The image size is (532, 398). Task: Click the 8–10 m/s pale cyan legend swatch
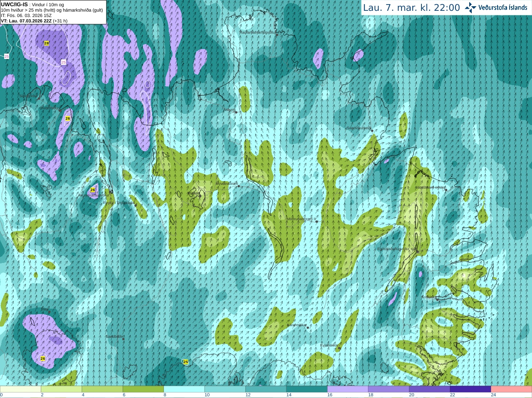(184, 389)
